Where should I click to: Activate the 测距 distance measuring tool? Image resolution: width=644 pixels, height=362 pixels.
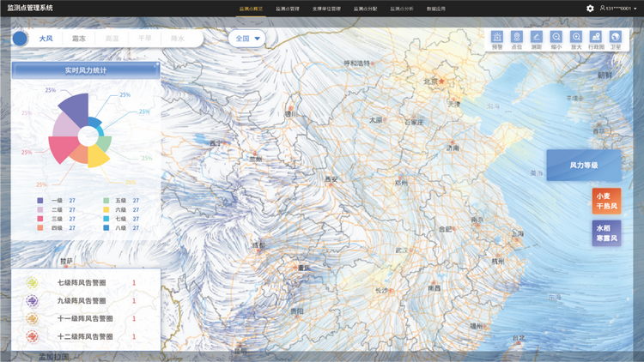tap(537, 39)
